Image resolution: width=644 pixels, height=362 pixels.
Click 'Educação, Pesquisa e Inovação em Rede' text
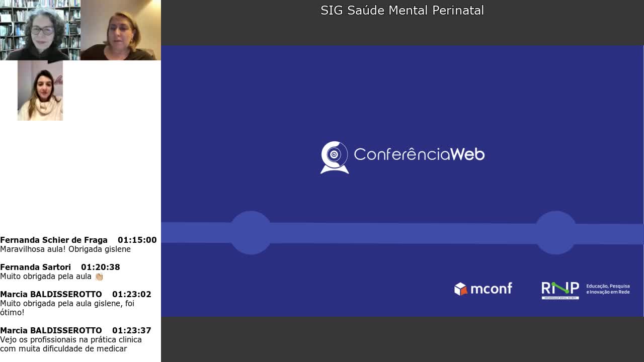pyautogui.click(x=608, y=289)
